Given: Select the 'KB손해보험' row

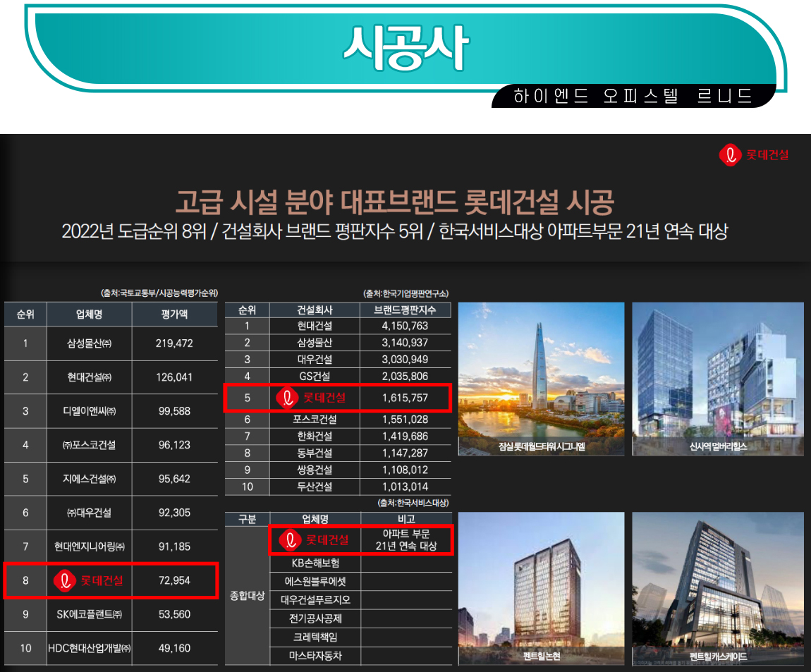Looking at the screenshot, I should 361,563.
